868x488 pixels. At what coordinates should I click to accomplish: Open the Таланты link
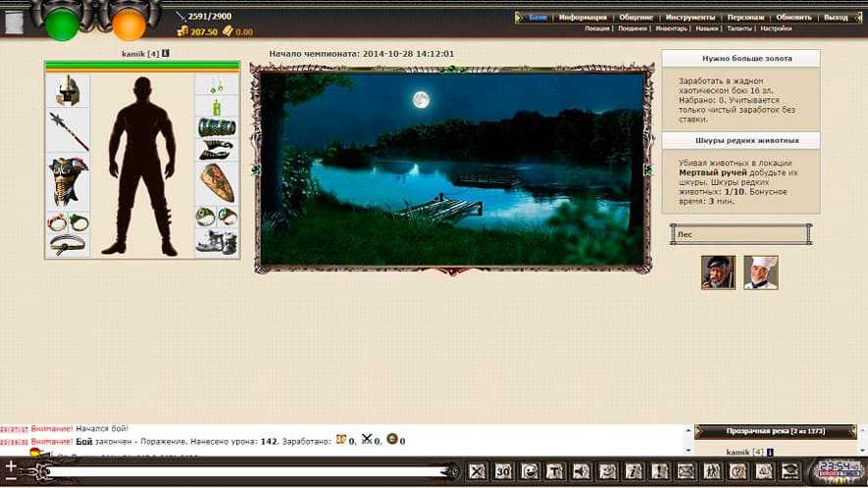point(740,29)
